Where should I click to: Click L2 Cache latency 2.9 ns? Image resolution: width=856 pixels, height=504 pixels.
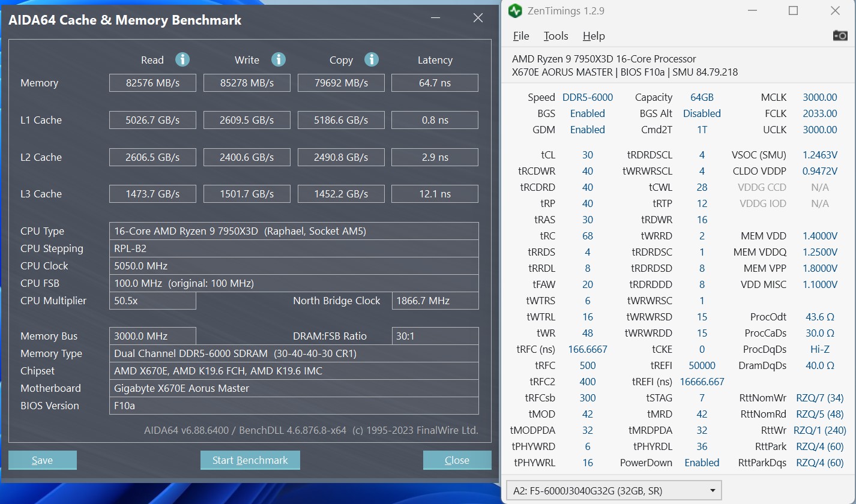(435, 157)
